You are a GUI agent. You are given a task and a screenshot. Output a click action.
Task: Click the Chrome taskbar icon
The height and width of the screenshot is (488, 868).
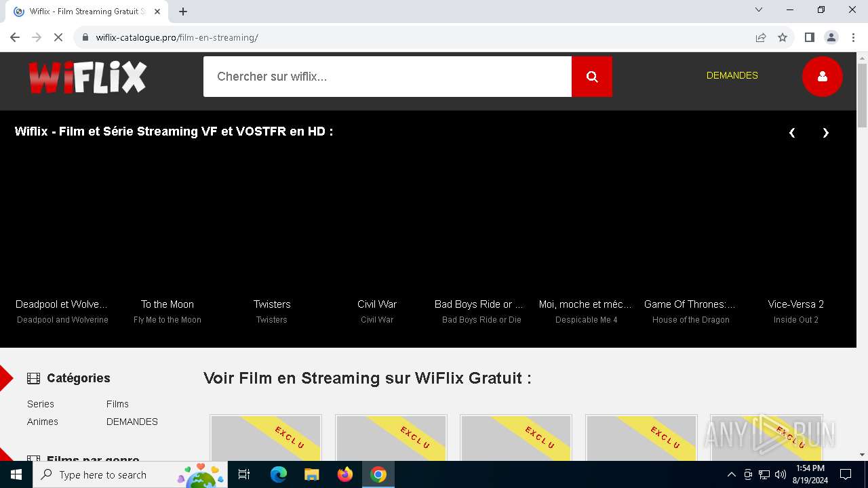[x=378, y=474]
